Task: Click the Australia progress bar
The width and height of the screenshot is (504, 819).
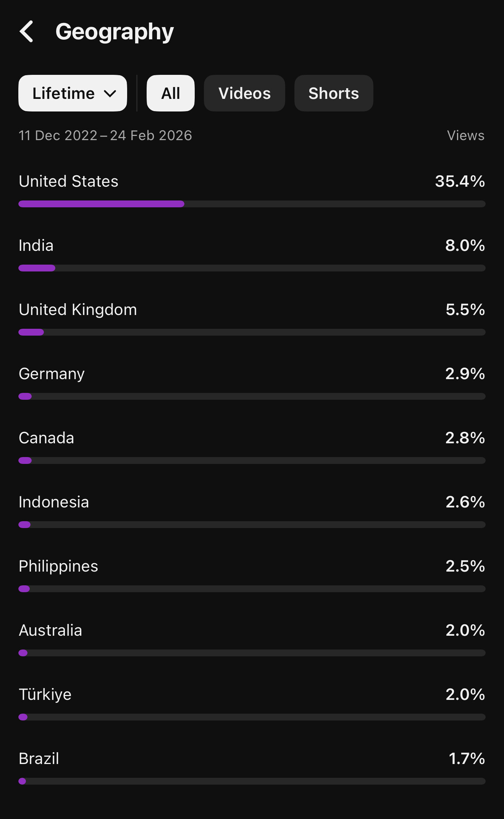Action: point(252,653)
